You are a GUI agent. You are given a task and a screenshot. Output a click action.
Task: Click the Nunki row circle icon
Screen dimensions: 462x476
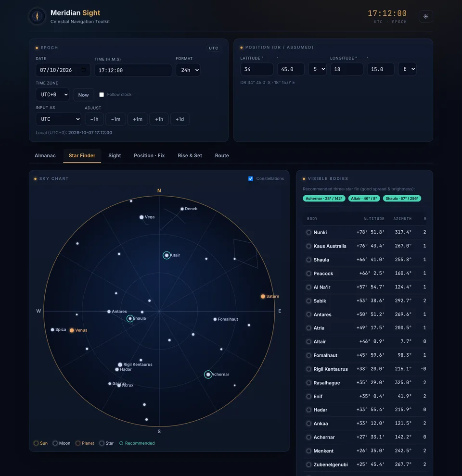pyautogui.click(x=308, y=233)
